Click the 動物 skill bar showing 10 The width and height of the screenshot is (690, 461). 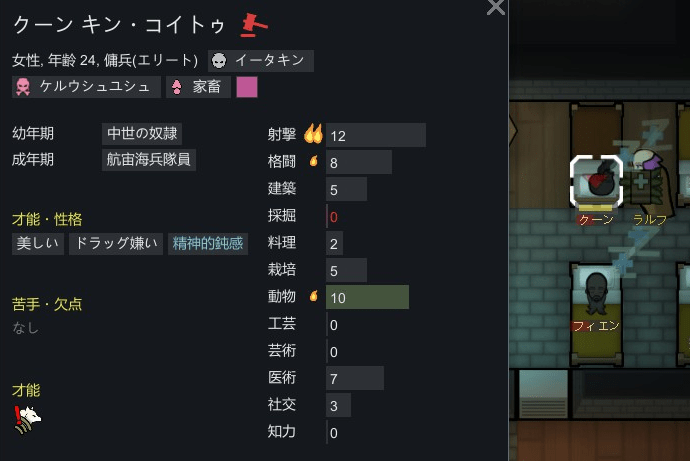tap(367, 297)
